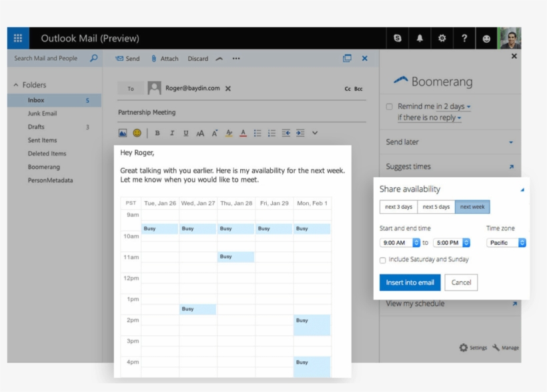The height and width of the screenshot is (392, 547).
Task: Remove recipient Roger@baydin.com
Action: click(x=228, y=89)
